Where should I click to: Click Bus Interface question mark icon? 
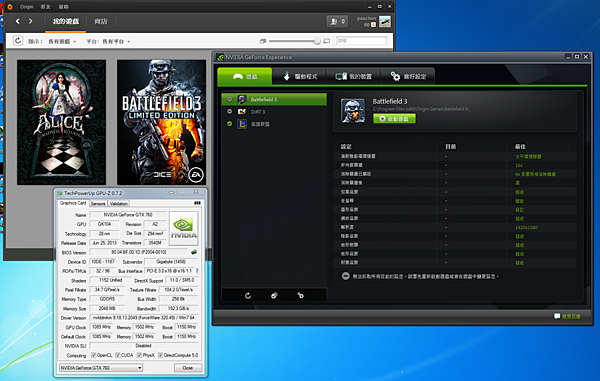(x=197, y=271)
